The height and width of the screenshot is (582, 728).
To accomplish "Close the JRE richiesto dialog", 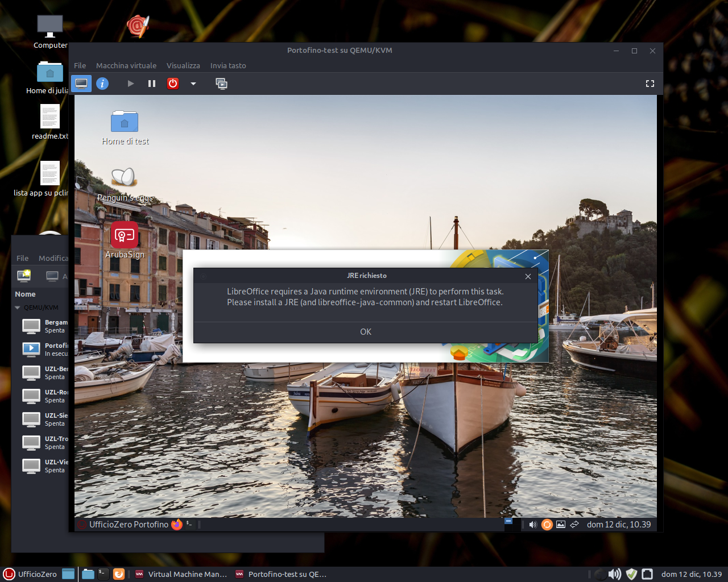I will 528,276.
